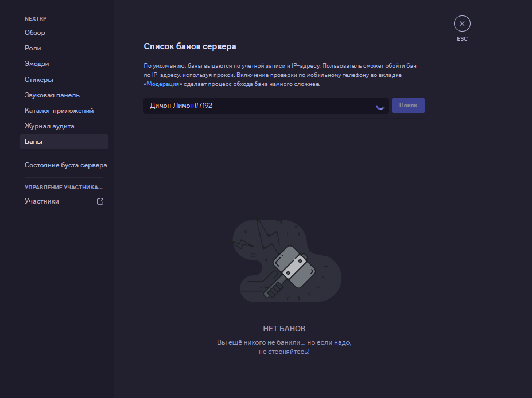Focus the ban search field with Димон Лимон#7192
This screenshot has width=532, height=398.
point(258,106)
